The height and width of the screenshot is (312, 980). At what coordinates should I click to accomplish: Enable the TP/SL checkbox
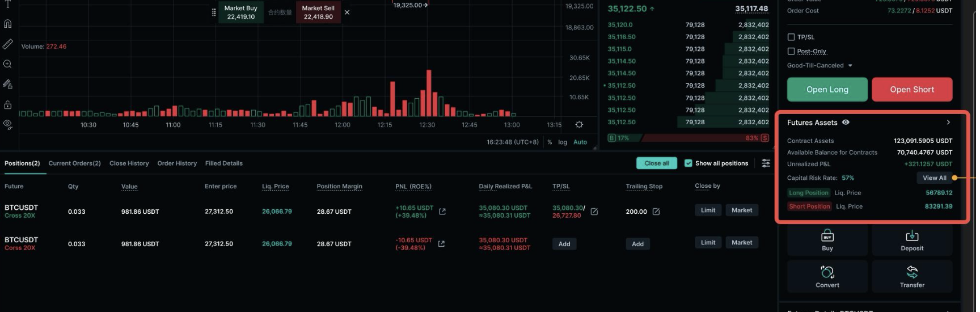tap(791, 37)
